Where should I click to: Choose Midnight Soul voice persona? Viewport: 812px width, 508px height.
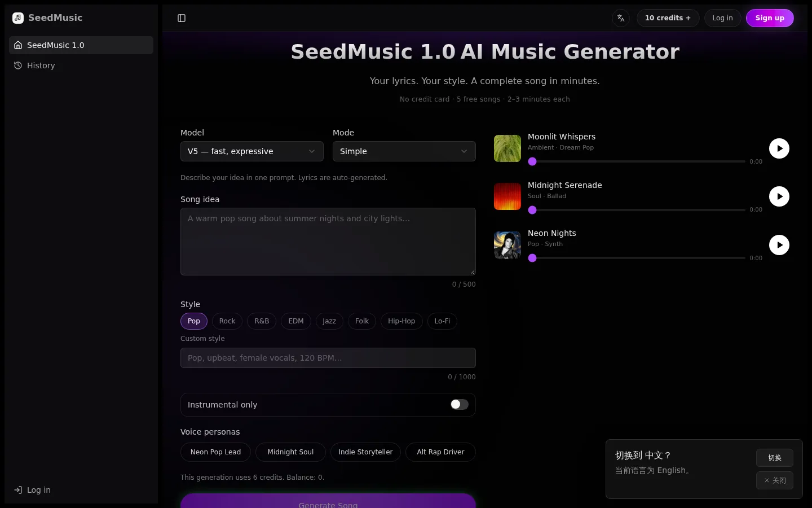tap(290, 452)
